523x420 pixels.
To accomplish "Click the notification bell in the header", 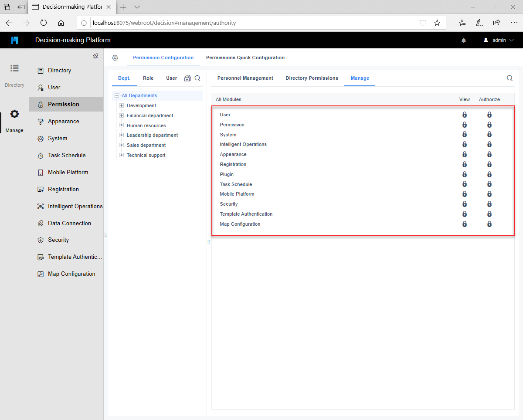I will (464, 40).
